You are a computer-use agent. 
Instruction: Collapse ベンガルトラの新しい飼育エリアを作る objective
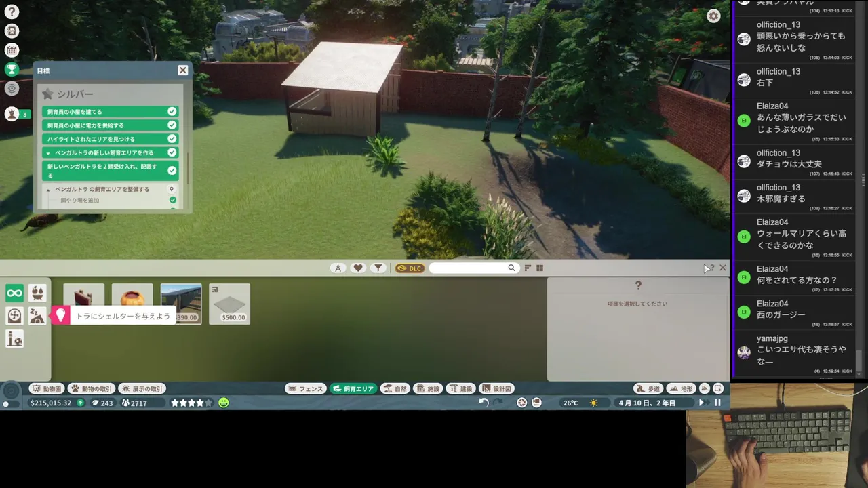pos(47,153)
